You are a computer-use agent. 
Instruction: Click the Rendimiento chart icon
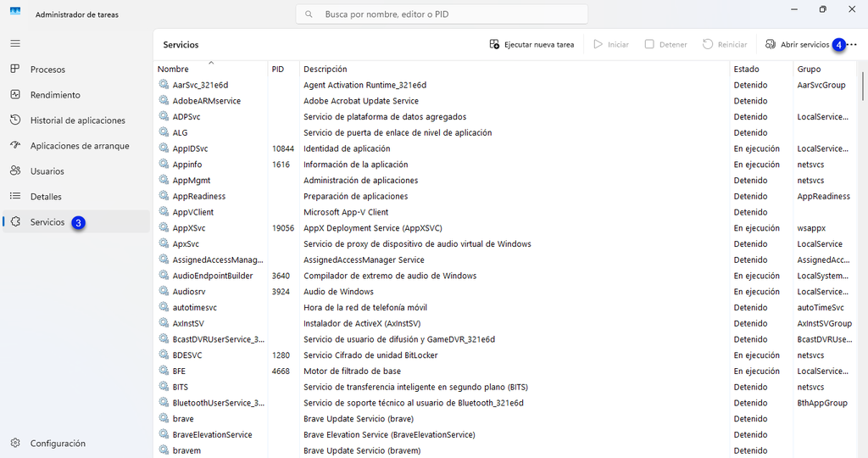[x=15, y=94]
